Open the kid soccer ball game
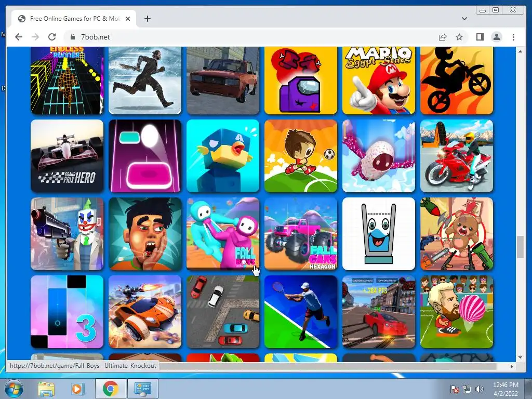The image size is (532, 399). pyautogui.click(x=301, y=156)
